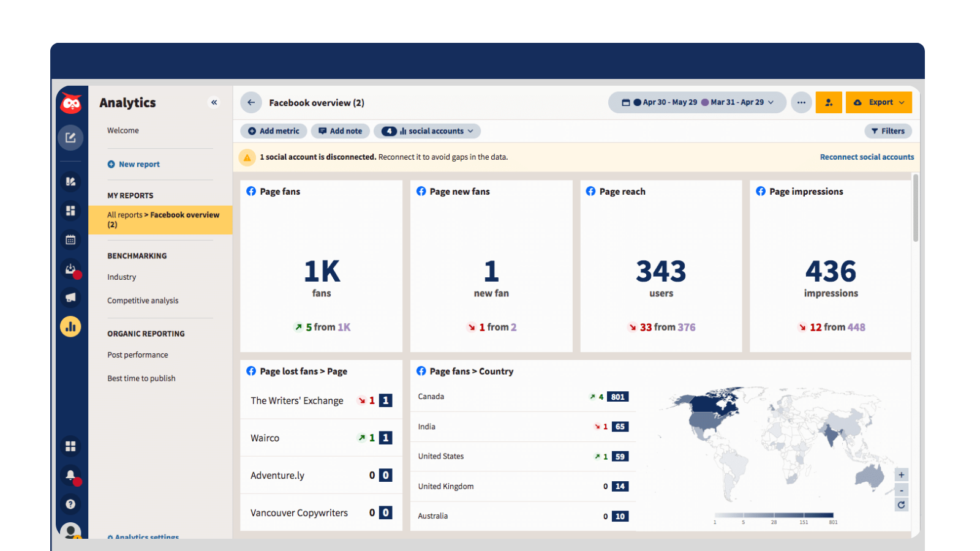Open the Notifications bell icon
The height and width of the screenshot is (551, 980).
71,475
